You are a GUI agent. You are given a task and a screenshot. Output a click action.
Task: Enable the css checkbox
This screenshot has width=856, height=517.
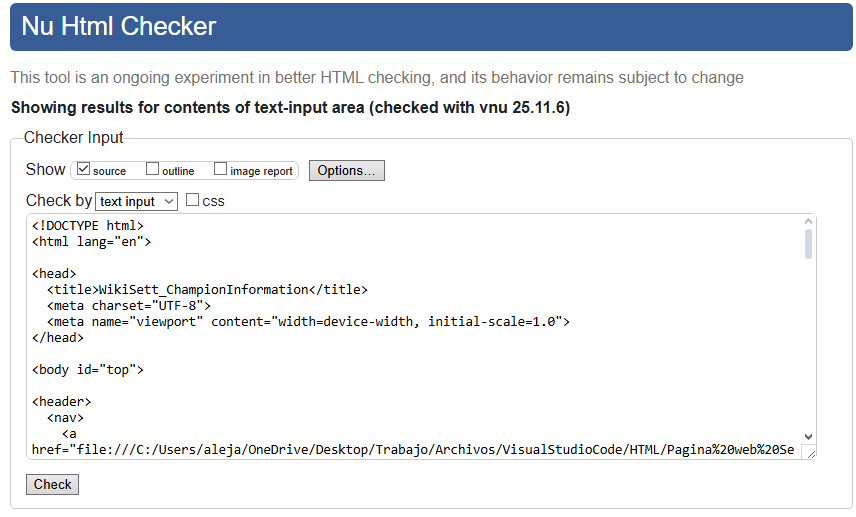193,200
